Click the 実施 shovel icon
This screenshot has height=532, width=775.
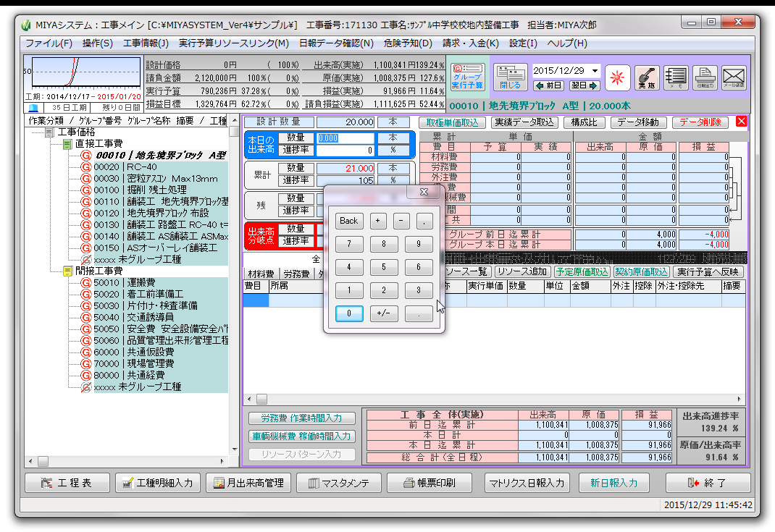pyautogui.click(x=647, y=77)
